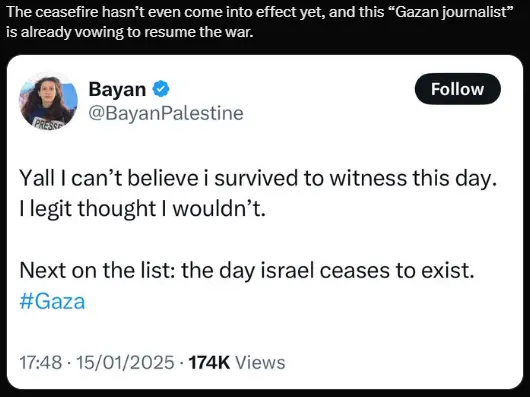Click the word Views beside 174K

pos(260,363)
